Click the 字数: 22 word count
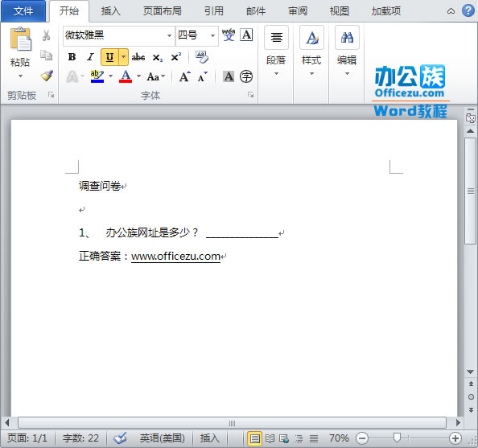 coord(80,438)
